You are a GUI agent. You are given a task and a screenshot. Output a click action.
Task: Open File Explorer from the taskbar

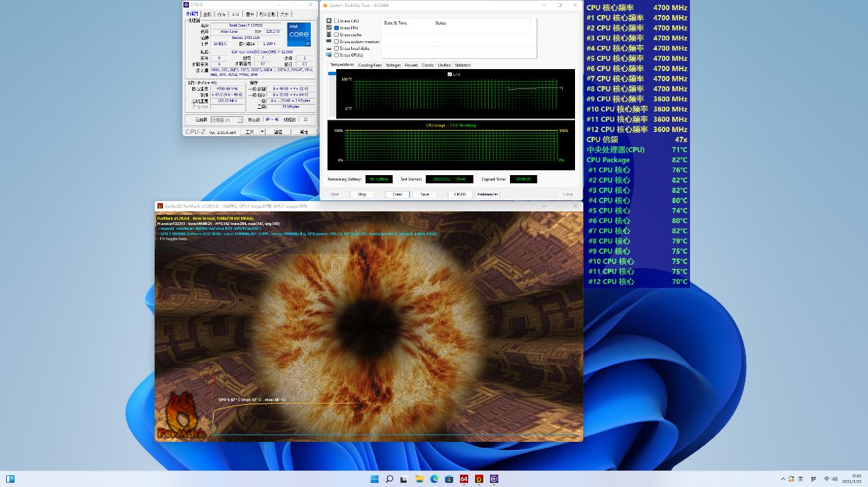[x=419, y=479]
